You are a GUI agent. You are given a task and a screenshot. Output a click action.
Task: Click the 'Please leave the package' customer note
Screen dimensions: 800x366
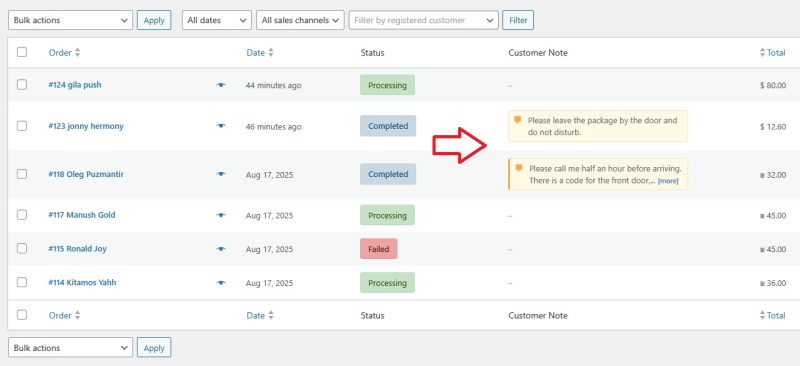[x=598, y=126]
